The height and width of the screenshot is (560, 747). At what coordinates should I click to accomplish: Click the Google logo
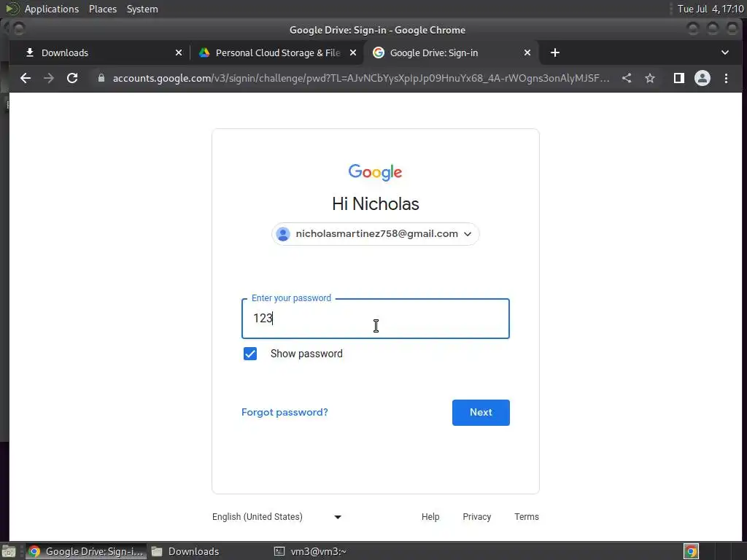(x=376, y=172)
